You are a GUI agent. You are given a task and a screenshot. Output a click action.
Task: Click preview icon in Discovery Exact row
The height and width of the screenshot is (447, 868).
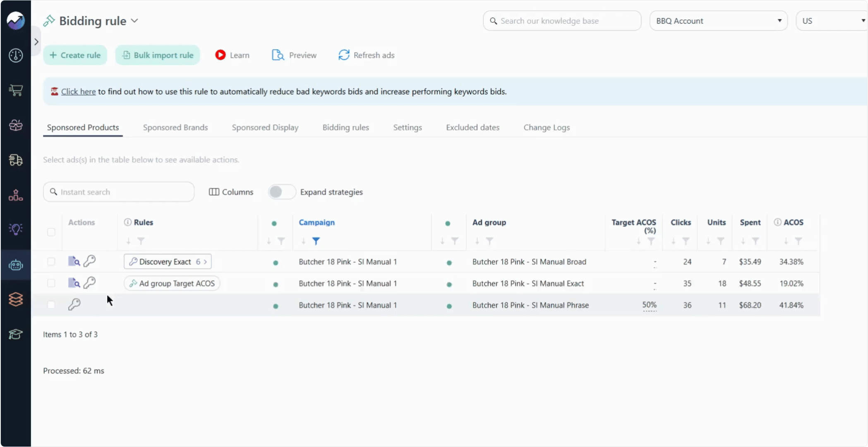(74, 261)
